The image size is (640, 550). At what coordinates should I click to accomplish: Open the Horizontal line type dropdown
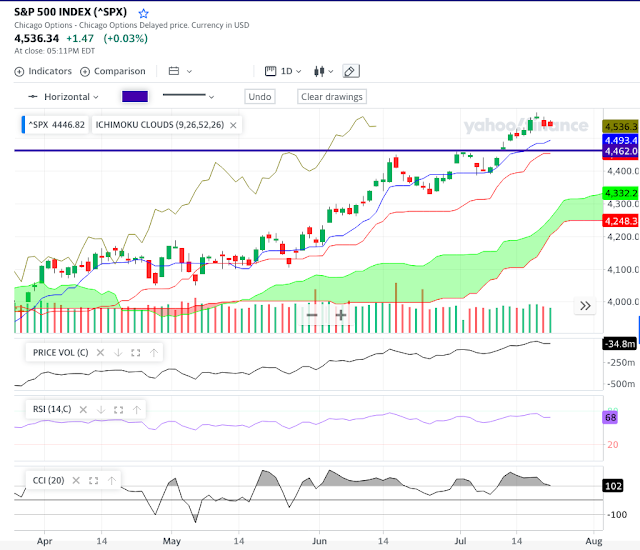63,97
